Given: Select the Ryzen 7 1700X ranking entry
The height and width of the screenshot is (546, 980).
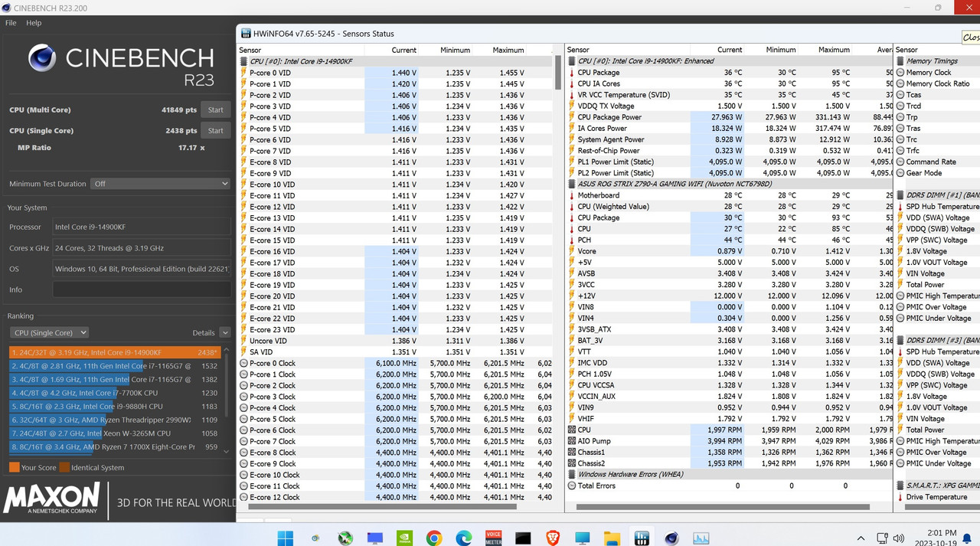Looking at the screenshot, I should [115, 447].
